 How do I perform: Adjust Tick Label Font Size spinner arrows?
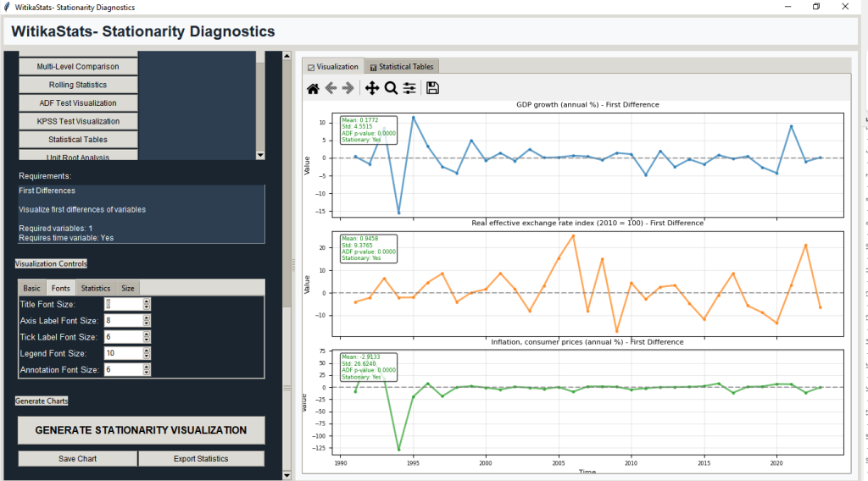pyautogui.click(x=147, y=337)
